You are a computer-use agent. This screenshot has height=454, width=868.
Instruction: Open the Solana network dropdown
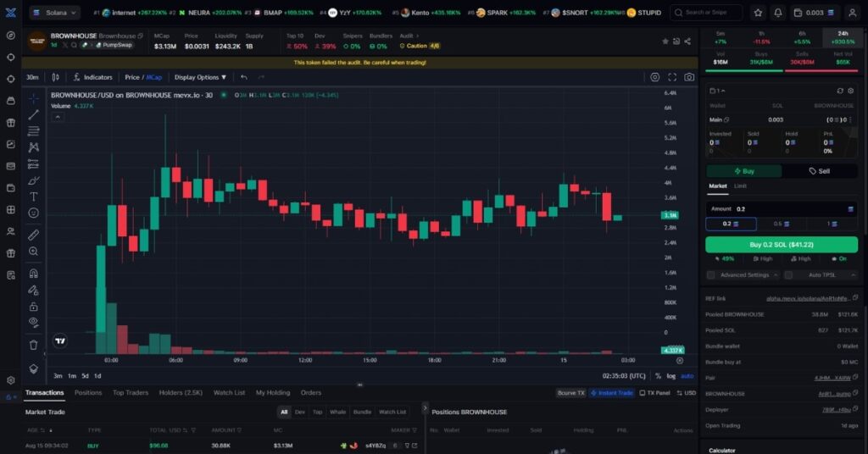click(x=54, y=13)
